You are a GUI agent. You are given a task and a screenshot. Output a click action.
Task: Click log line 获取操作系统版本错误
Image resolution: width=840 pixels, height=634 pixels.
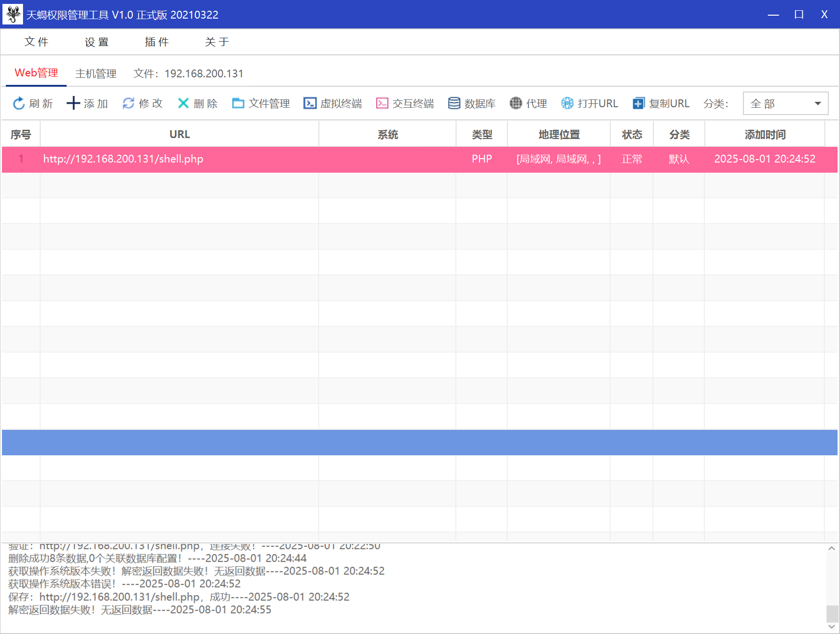click(x=124, y=584)
